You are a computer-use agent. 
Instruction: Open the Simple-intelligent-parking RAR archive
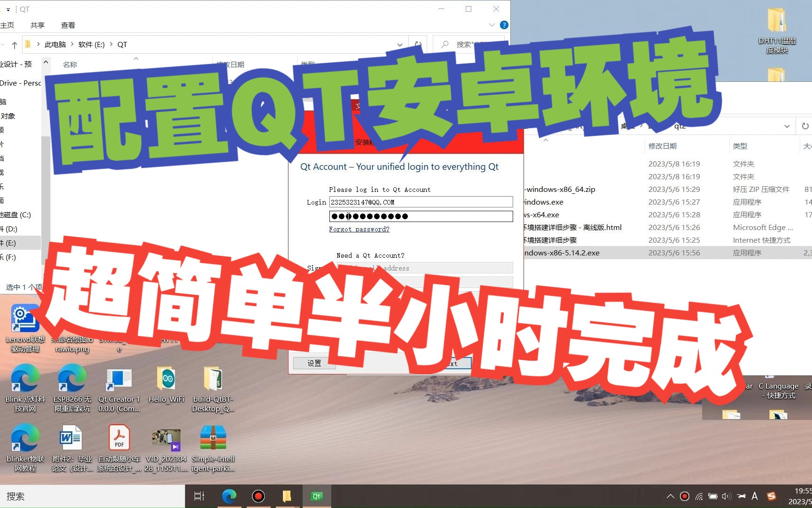pyautogui.click(x=213, y=437)
